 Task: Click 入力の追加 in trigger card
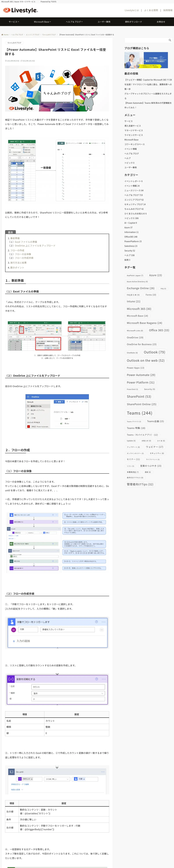click(23, 641)
